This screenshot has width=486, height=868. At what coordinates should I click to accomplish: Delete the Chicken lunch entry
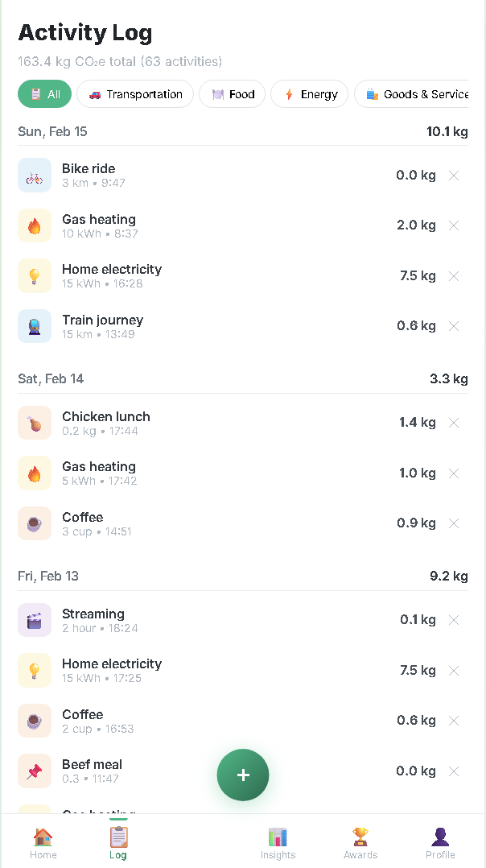[x=454, y=423]
